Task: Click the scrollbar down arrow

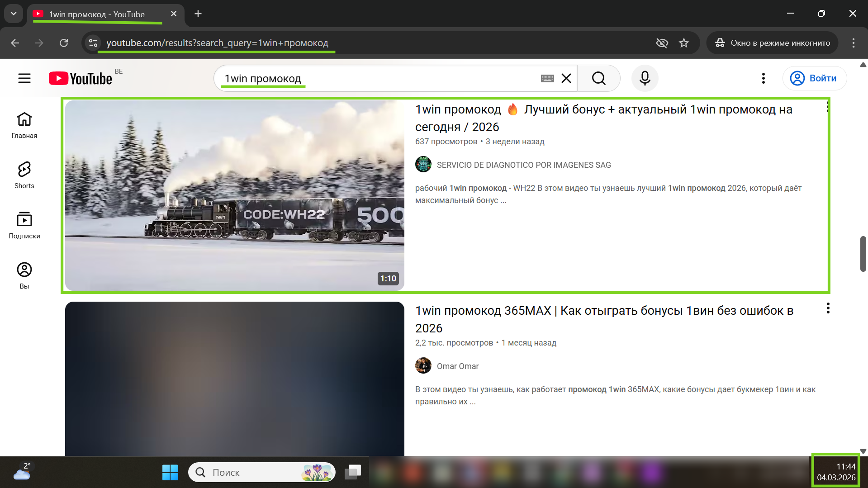Action: tap(863, 451)
